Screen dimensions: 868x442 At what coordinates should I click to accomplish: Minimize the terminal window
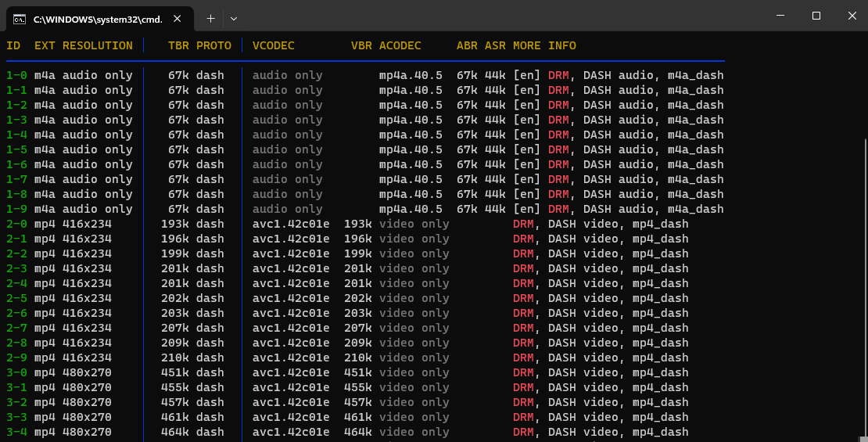[x=780, y=16]
